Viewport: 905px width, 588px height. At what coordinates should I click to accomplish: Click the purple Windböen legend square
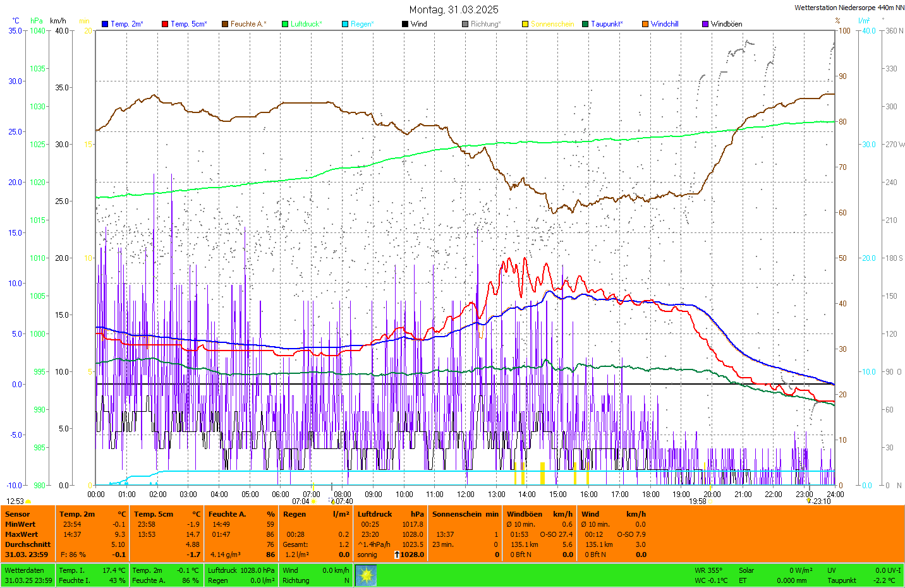(705, 24)
